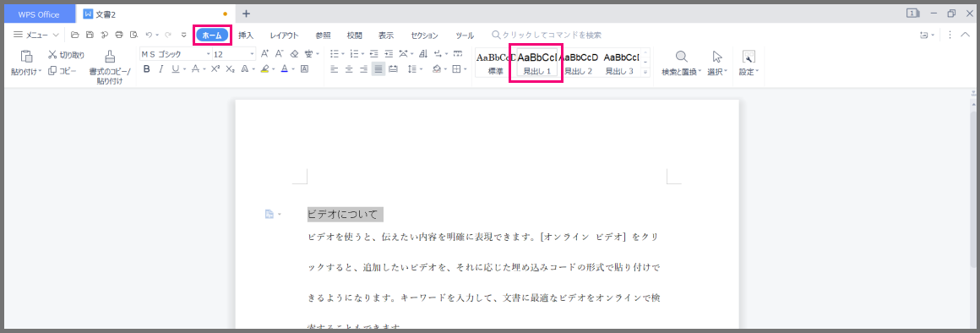Add a new document tab with plus
This screenshot has height=333, width=980.
click(x=246, y=14)
